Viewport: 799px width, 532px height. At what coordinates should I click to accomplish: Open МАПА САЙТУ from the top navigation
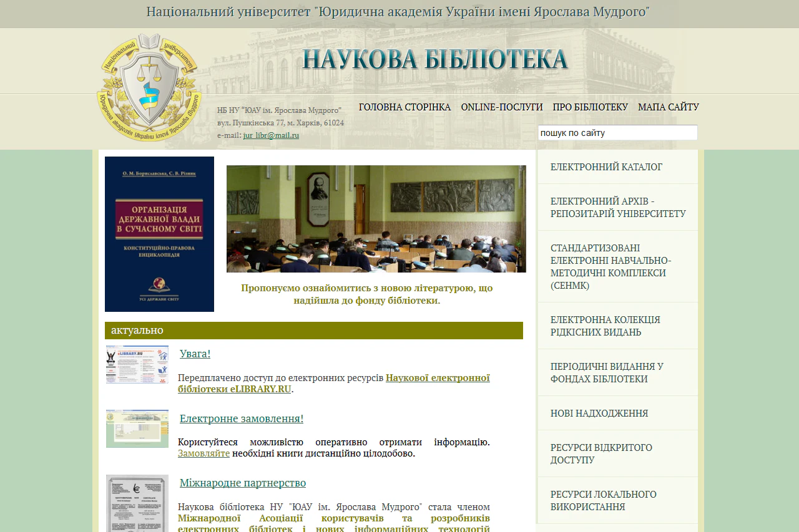pos(668,107)
